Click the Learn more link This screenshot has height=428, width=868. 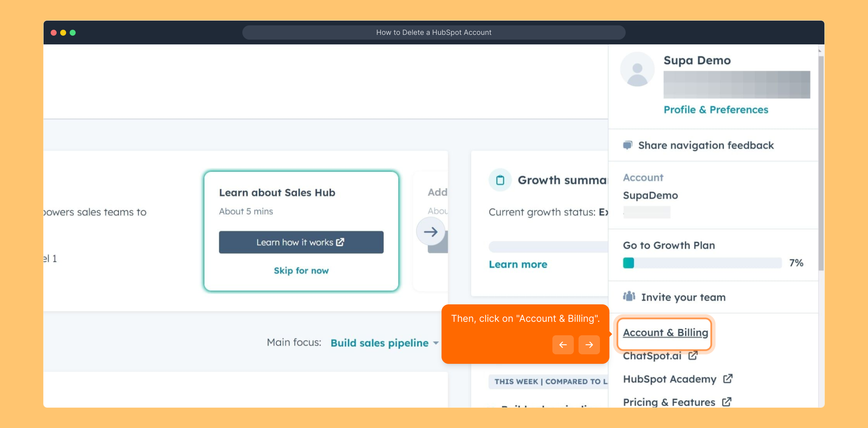(518, 264)
